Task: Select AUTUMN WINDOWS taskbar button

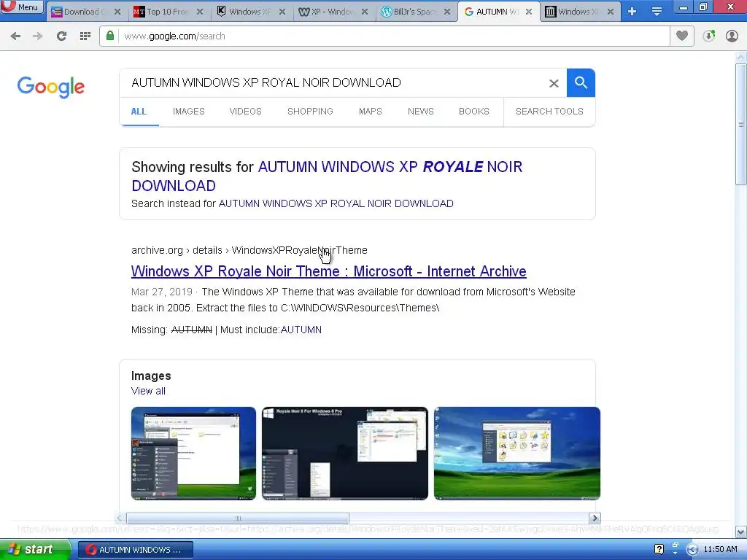Action: click(x=135, y=550)
